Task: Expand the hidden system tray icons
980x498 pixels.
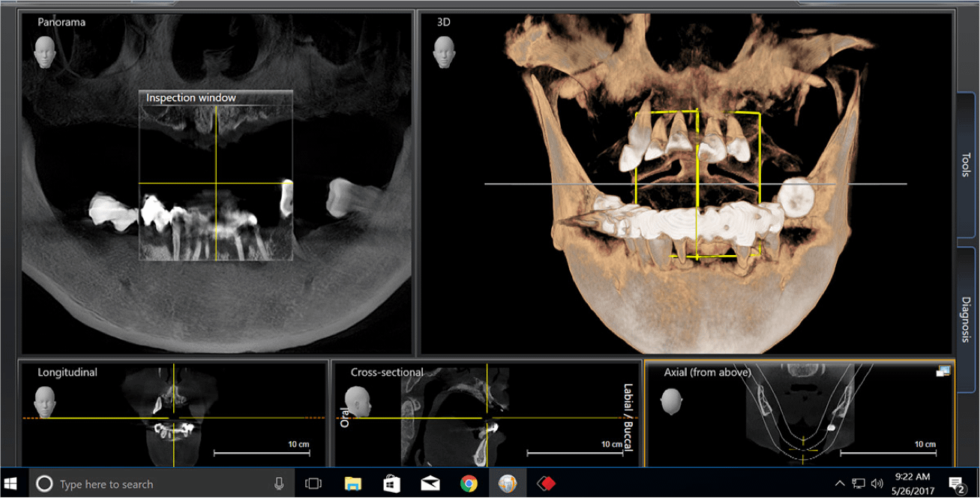Action: pos(840,484)
